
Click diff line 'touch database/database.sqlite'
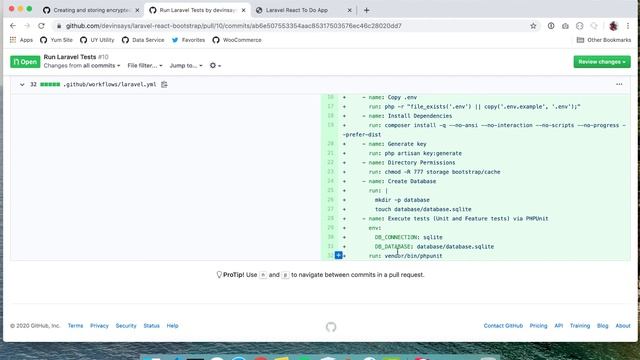(423, 209)
